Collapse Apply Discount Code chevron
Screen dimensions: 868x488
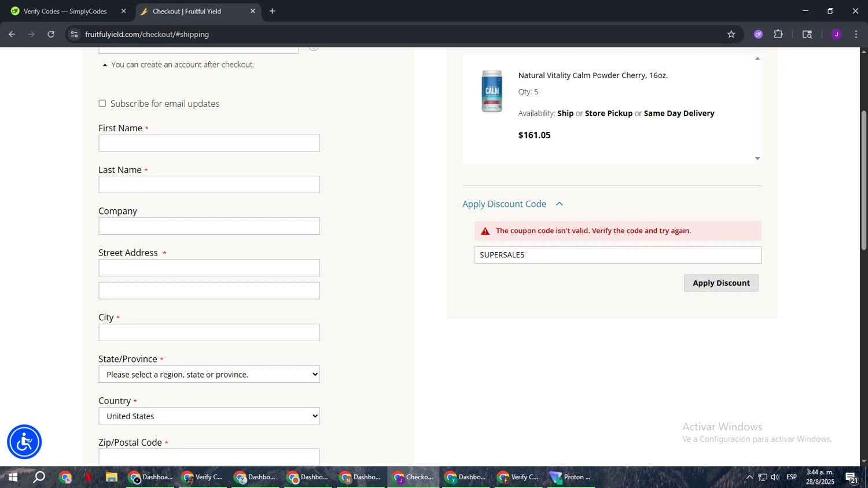559,204
